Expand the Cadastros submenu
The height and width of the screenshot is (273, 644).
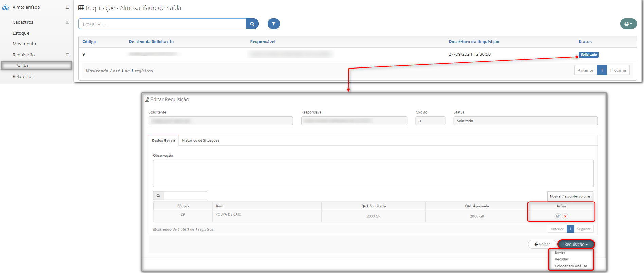coord(67,22)
